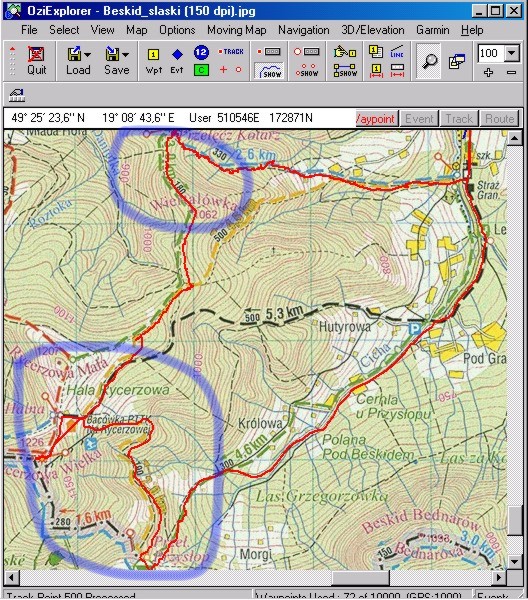Open the map ruler icon below toolbar
528x600 pixels.
pyautogui.click(x=17, y=95)
